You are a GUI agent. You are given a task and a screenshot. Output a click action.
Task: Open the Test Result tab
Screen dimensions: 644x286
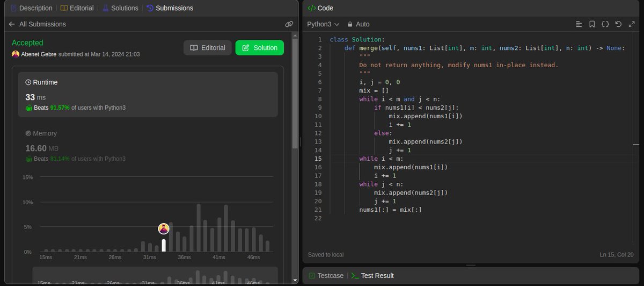tap(372, 275)
